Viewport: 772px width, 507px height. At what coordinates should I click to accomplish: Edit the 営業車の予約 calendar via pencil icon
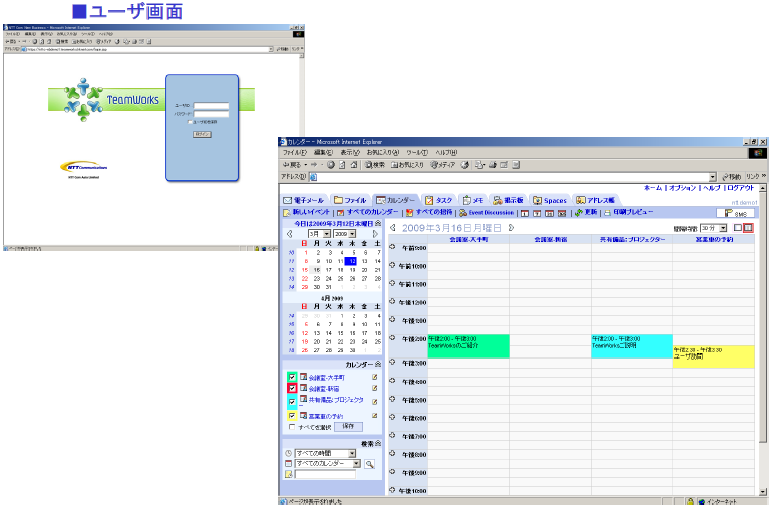[375, 416]
